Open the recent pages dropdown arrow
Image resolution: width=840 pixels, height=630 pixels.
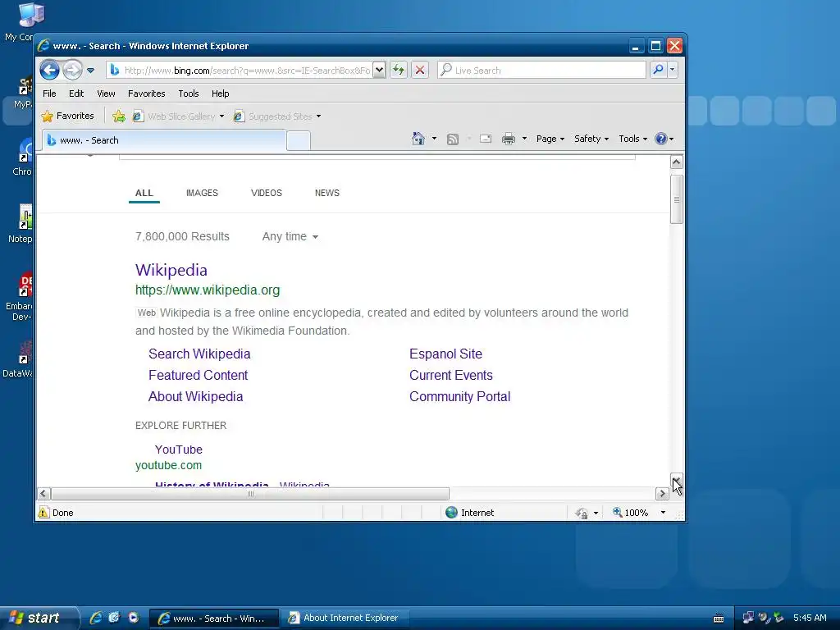(x=90, y=71)
